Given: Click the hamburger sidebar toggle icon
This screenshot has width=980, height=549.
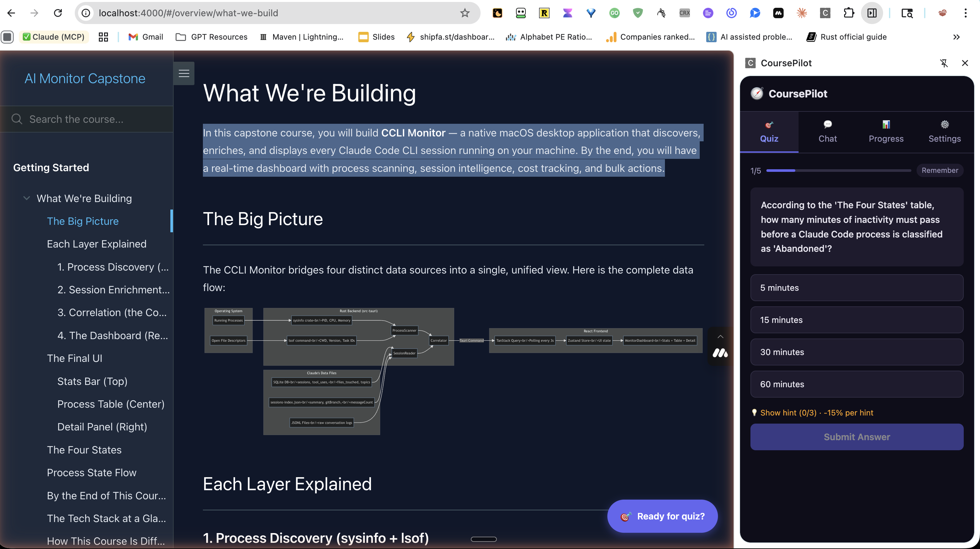Looking at the screenshot, I should 184,73.
